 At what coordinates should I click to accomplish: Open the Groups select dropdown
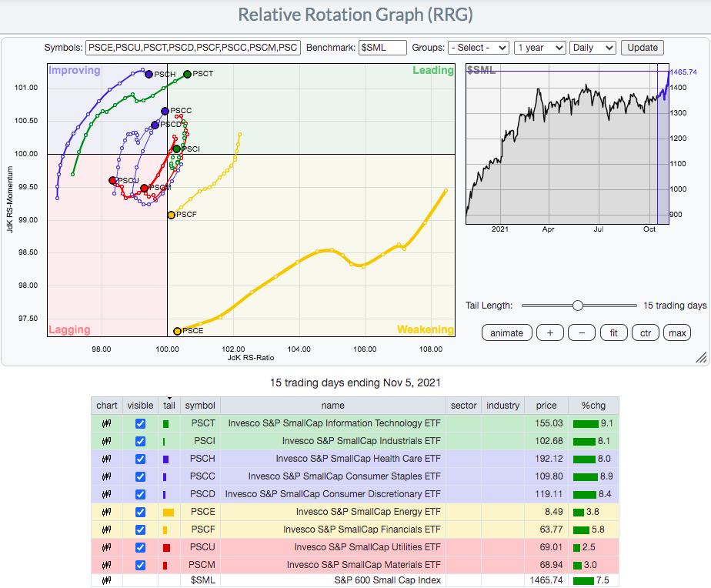pos(478,47)
